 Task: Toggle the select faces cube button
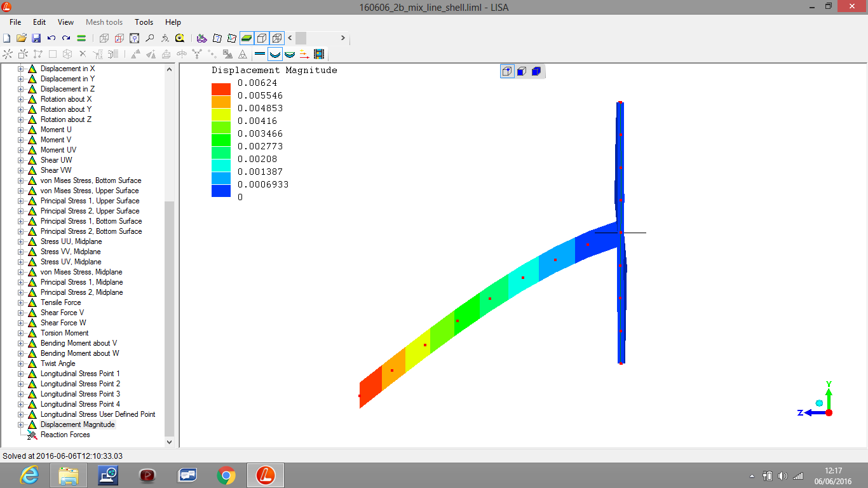tap(522, 71)
